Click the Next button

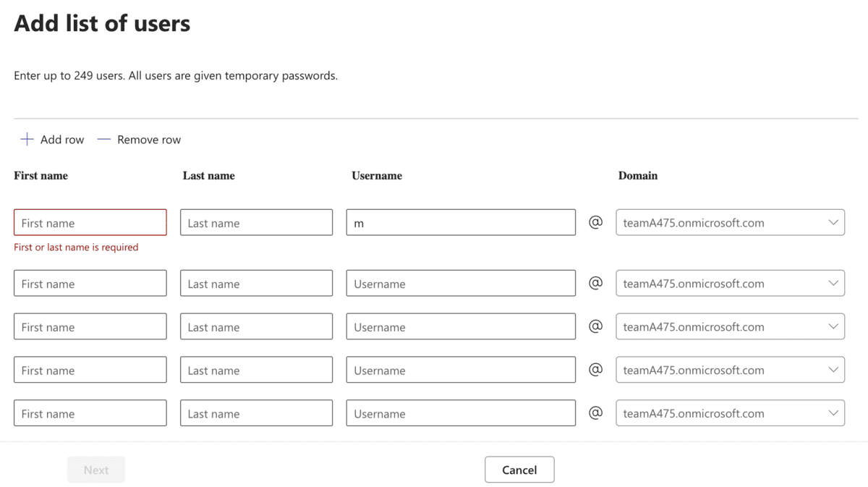click(95, 469)
